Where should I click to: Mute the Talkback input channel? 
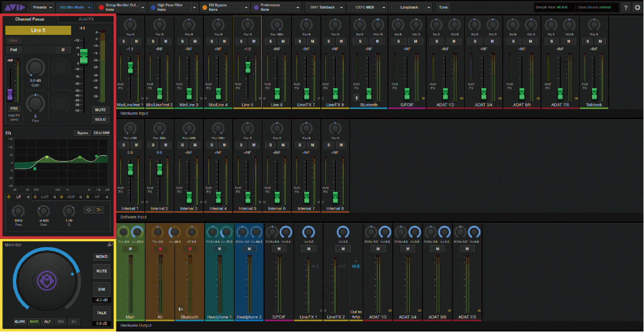point(600,41)
